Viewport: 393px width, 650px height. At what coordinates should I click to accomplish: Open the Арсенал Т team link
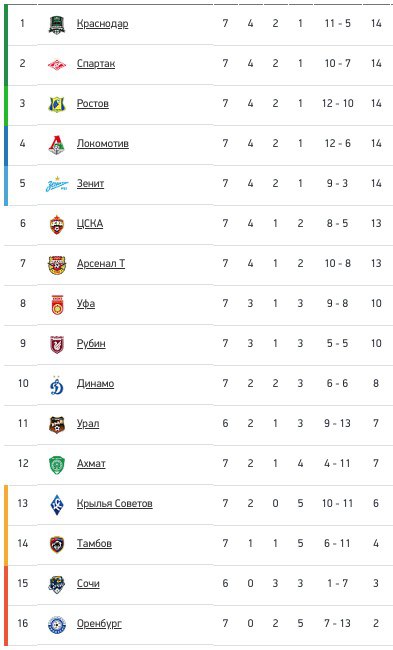pyautogui.click(x=101, y=264)
